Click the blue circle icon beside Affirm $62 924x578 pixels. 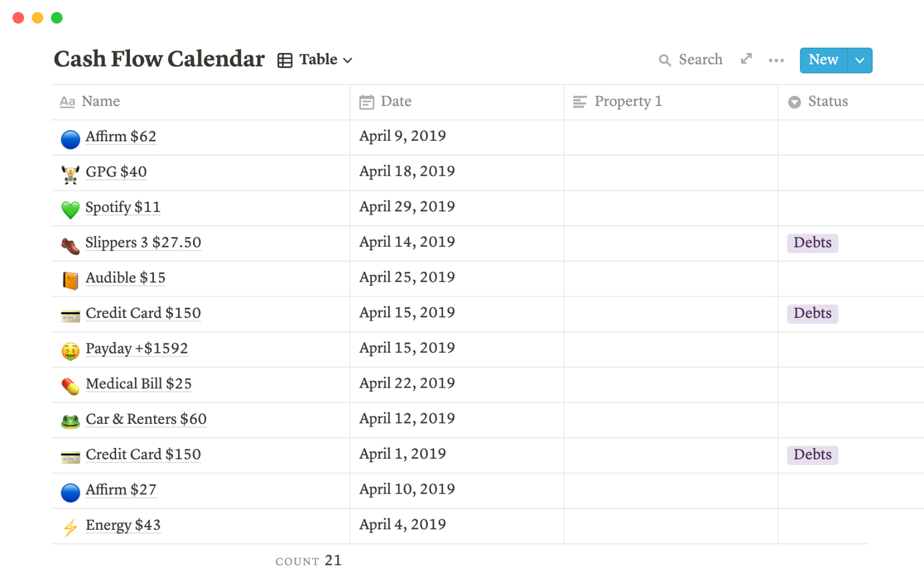tap(70, 140)
